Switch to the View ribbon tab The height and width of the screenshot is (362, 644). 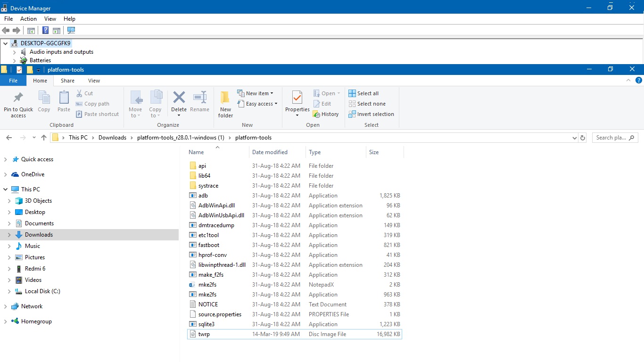94,81
